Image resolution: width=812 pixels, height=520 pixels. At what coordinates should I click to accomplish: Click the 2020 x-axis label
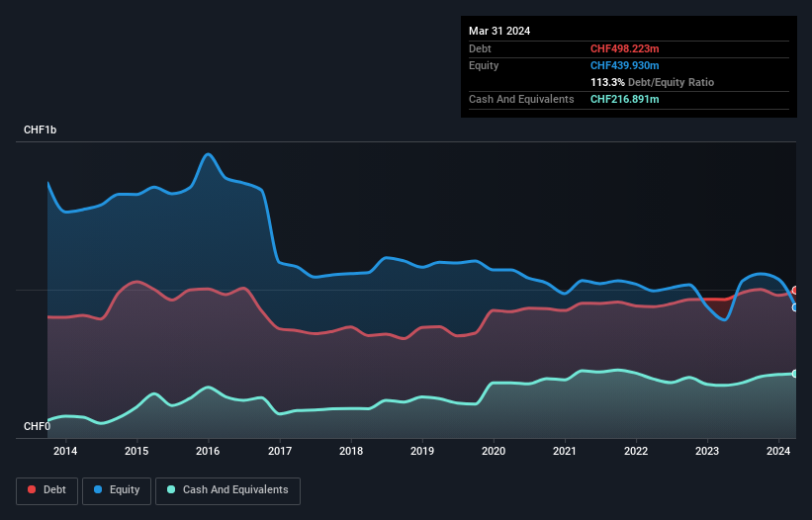(494, 451)
